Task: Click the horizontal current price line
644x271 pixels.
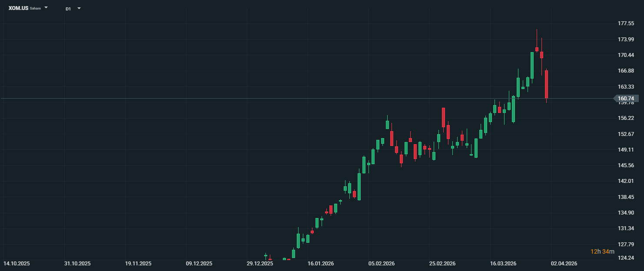Action: coord(304,99)
